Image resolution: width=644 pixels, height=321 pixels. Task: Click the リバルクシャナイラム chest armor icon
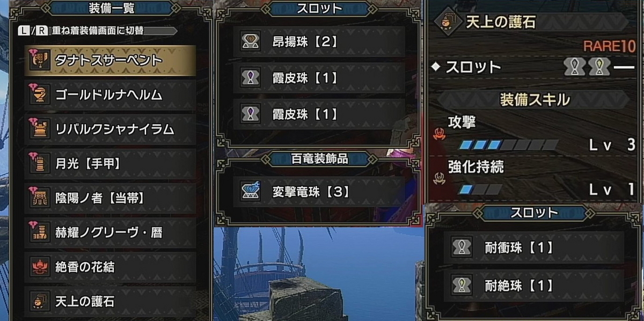coord(40,129)
